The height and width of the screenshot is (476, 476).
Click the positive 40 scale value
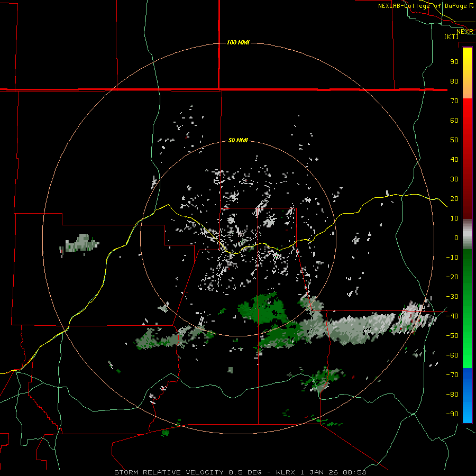pyautogui.click(x=454, y=160)
